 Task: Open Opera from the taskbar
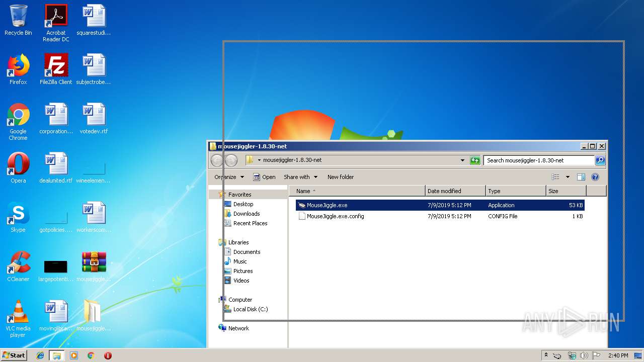pyautogui.click(x=108, y=355)
